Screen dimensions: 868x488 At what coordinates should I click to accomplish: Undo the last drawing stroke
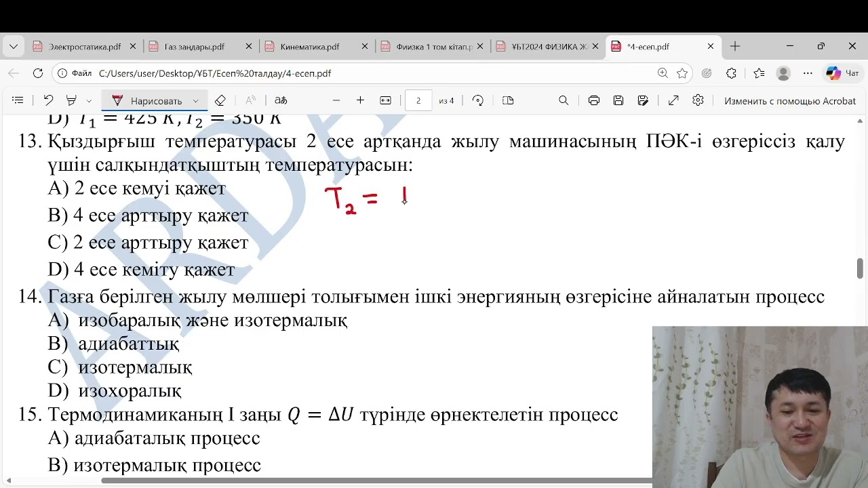point(48,100)
